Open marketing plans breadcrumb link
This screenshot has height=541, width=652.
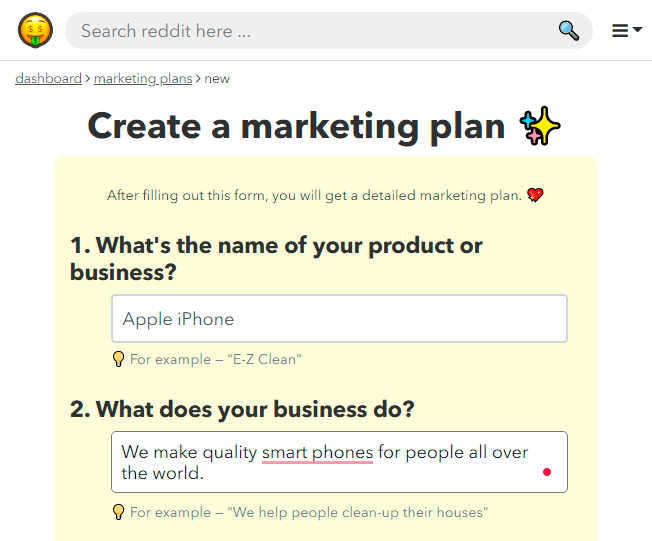[143, 79]
